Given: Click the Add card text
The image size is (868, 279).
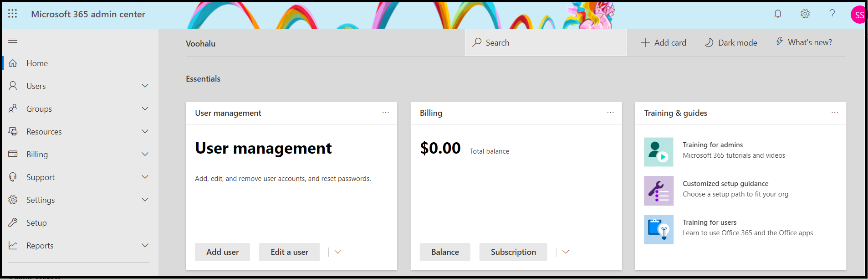Looking at the screenshot, I should 670,42.
